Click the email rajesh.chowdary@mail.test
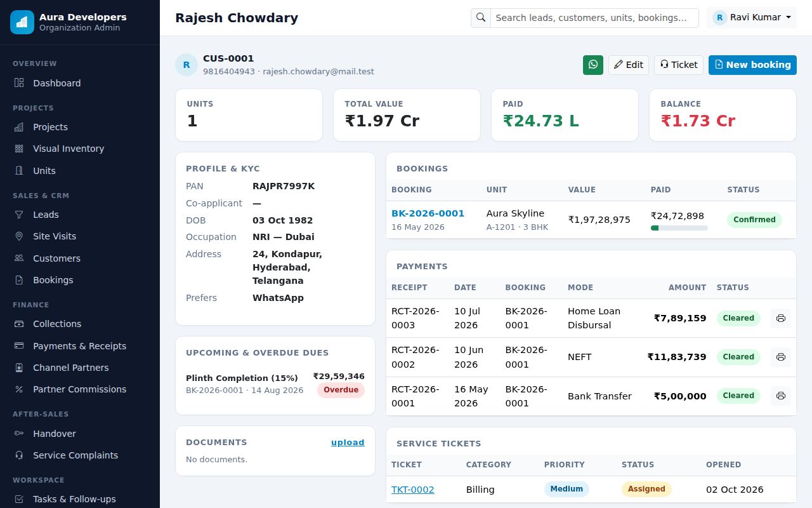This screenshot has width=812, height=508. pyautogui.click(x=318, y=72)
